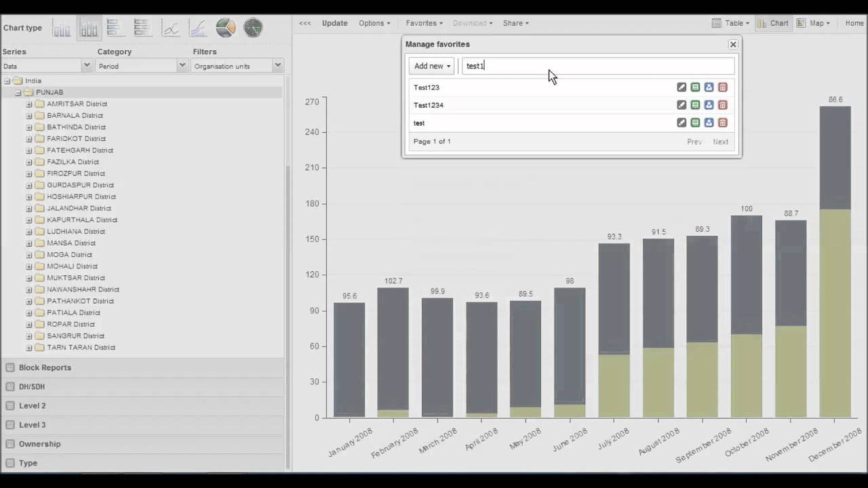Open the Test1234 favorite

[x=429, y=105]
